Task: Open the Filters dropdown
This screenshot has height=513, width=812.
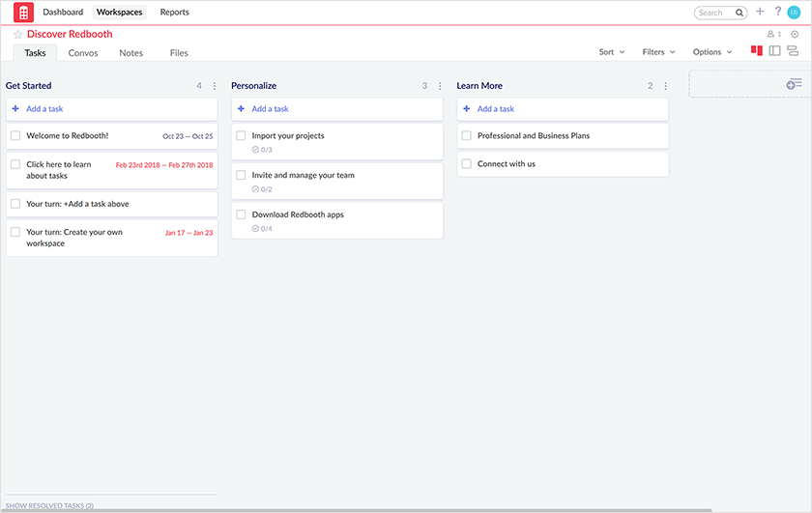Action: 658,52
